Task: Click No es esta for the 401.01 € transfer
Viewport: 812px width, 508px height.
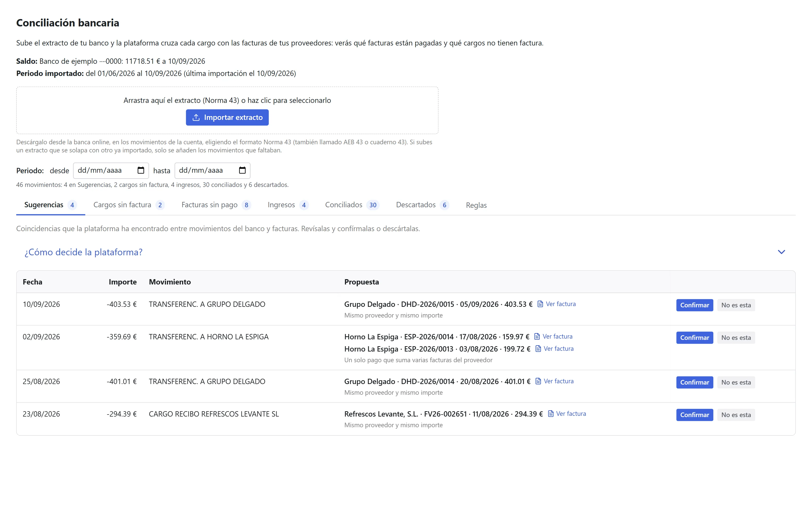Action: point(736,382)
